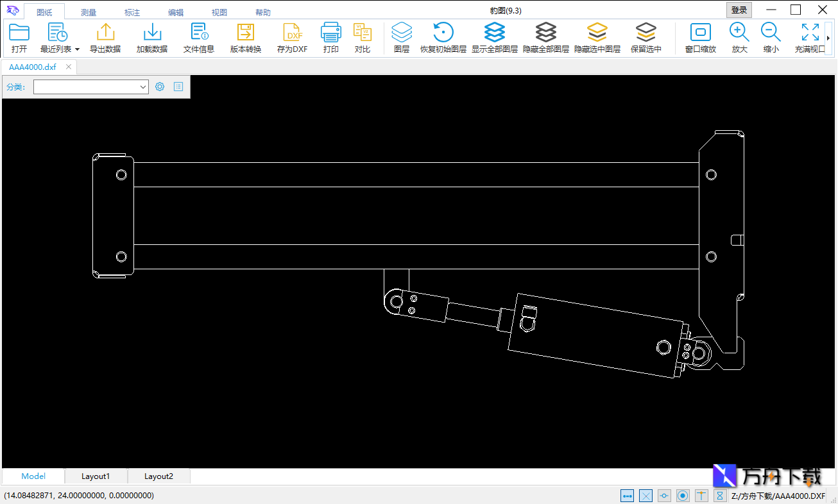Click 隐藏全部图层 hide all layers
838x504 pixels.
[x=546, y=33]
